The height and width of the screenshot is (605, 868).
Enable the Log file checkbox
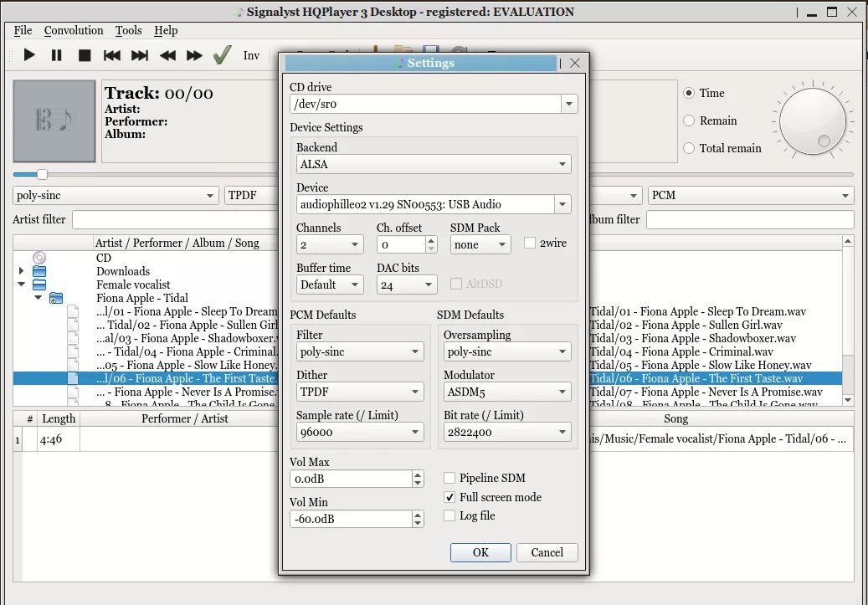click(x=449, y=516)
